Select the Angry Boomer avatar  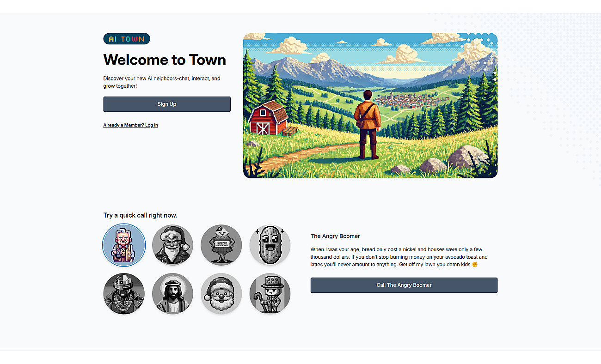coord(124,245)
